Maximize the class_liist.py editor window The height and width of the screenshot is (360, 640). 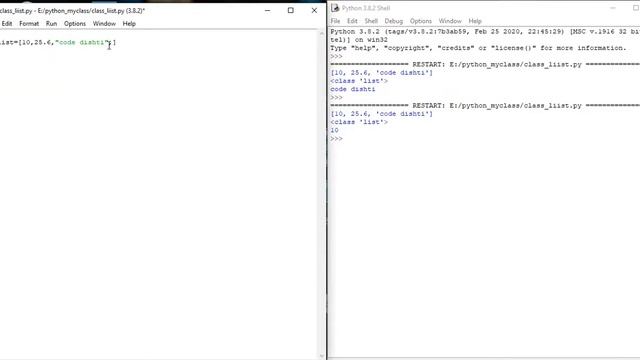291,11
